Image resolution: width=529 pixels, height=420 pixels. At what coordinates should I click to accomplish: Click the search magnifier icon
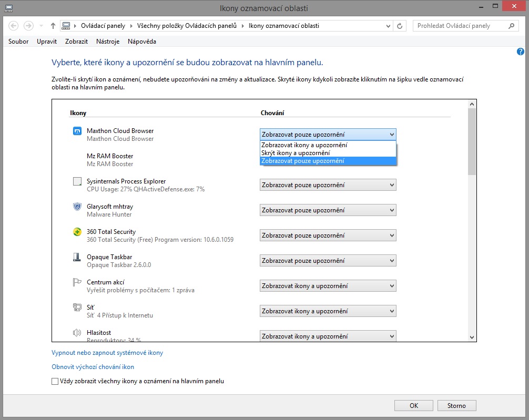coord(512,26)
